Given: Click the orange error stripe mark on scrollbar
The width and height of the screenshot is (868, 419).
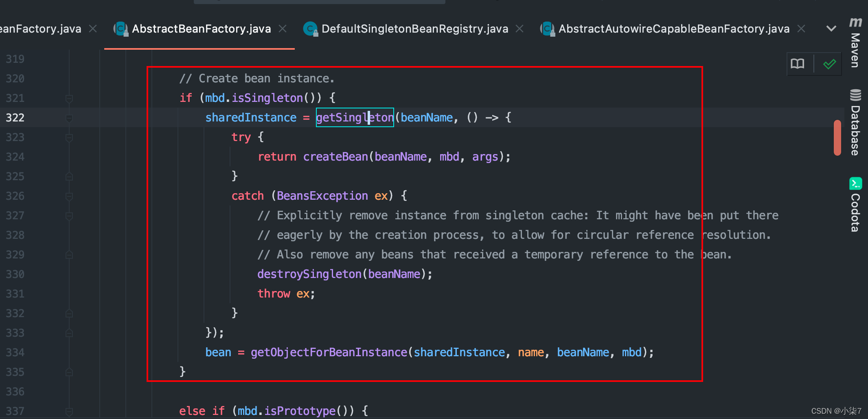Looking at the screenshot, I should tap(837, 137).
